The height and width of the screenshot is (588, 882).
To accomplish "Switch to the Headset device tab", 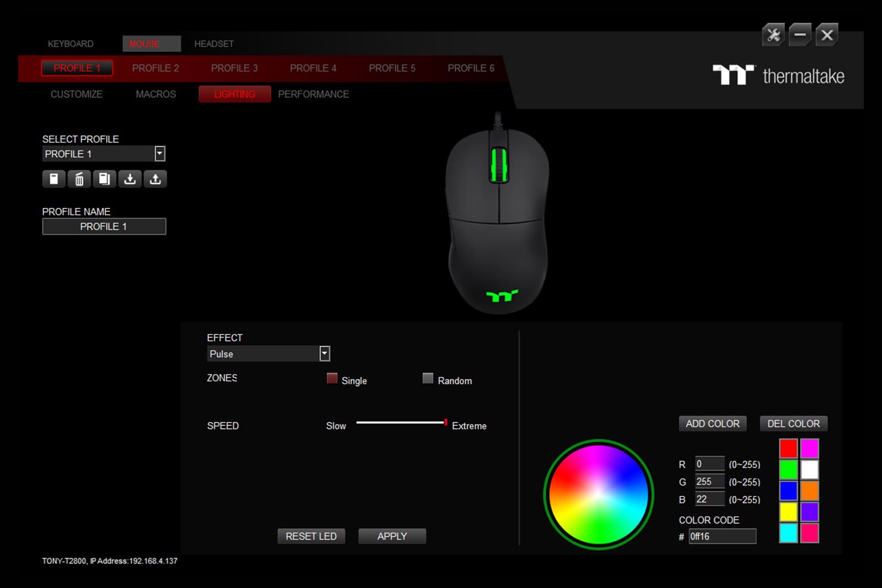I will (x=214, y=44).
